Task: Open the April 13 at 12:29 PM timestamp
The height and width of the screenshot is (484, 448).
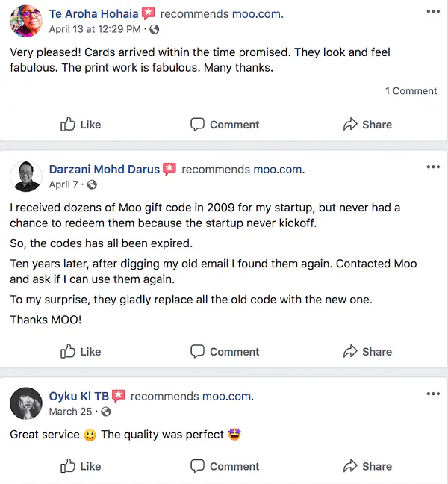Action: (95, 29)
